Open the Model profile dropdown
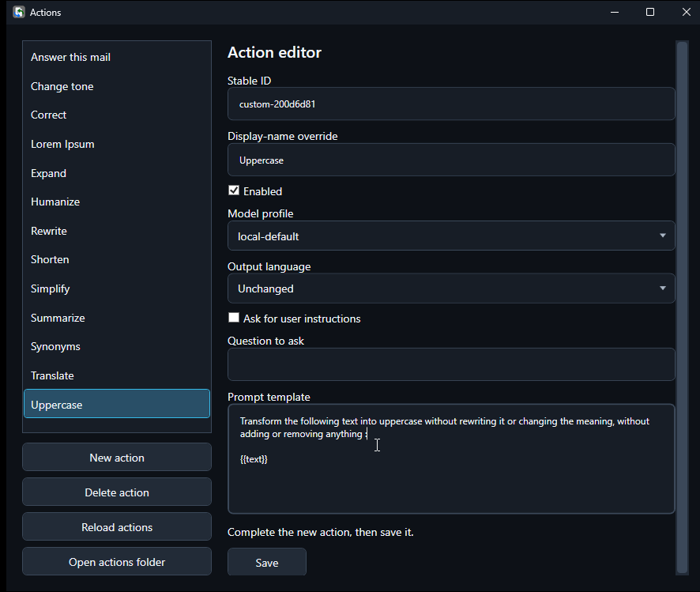Image resolution: width=700 pixels, height=592 pixels. pyautogui.click(x=451, y=236)
